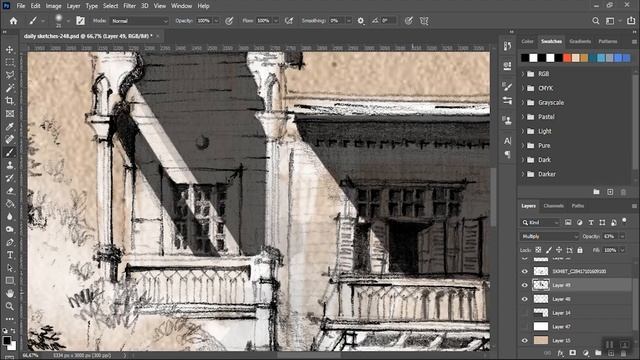
Task: Select the Eyedropper tool
Action: pyautogui.click(x=10, y=127)
